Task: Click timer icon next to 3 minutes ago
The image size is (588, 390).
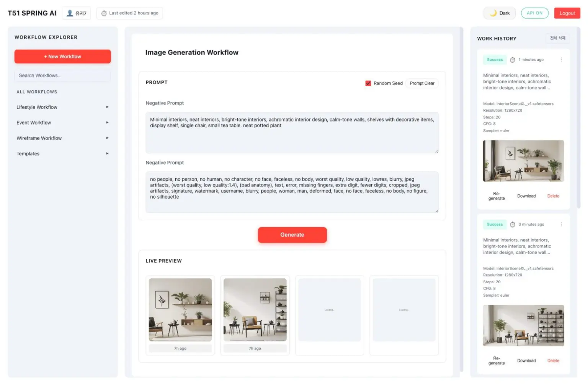Action: pos(513,225)
